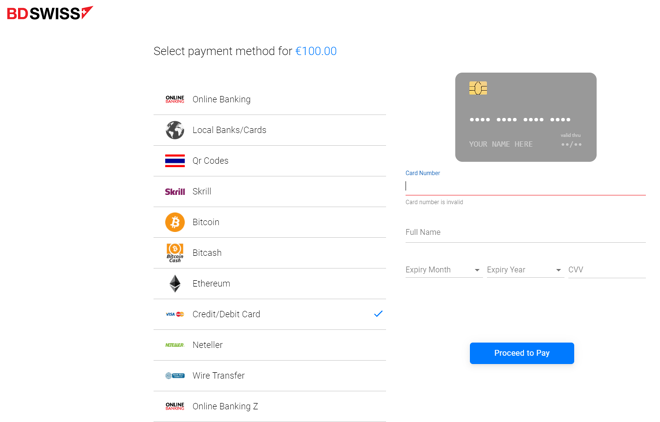Viewport: 660px width, 422px height.
Task: Select the Neteller payment method
Action: click(269, 345)
